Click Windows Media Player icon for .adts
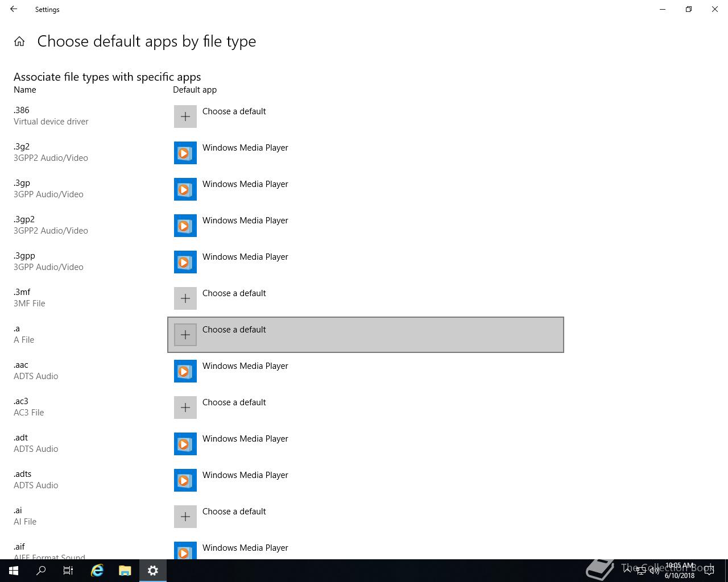This screenshot has height=582, width=728. (185, 480)
